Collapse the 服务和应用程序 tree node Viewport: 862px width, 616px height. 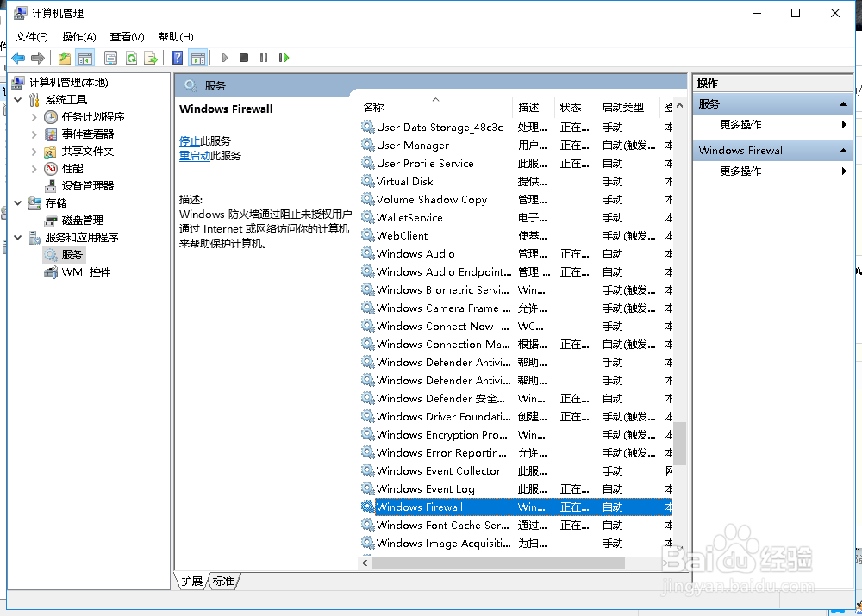pos(18,238)
